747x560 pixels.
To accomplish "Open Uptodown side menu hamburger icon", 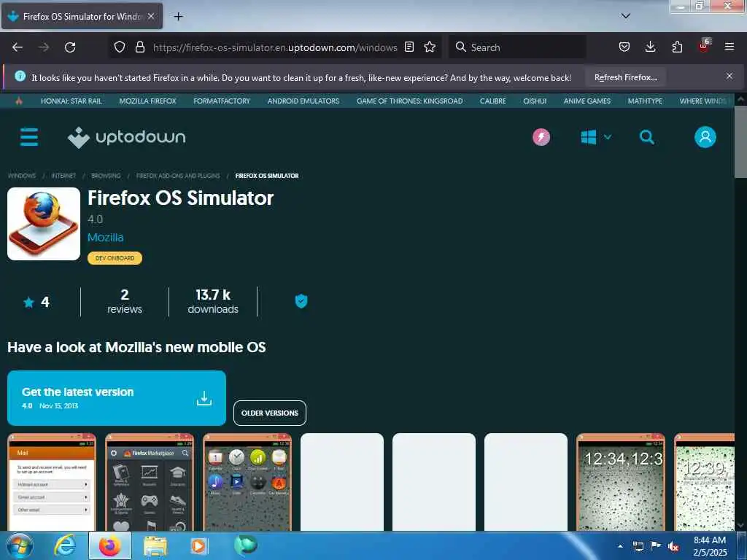I will click(29, 137).
